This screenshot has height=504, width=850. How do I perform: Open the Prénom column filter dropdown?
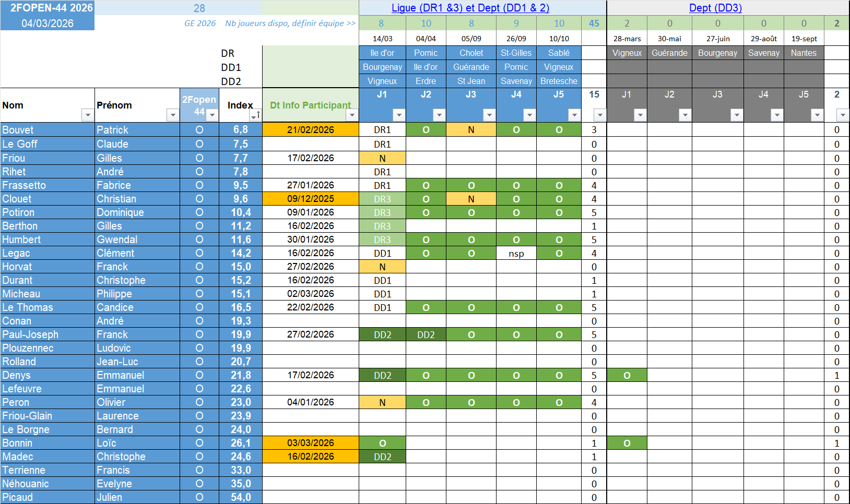[x=172, y=115]
